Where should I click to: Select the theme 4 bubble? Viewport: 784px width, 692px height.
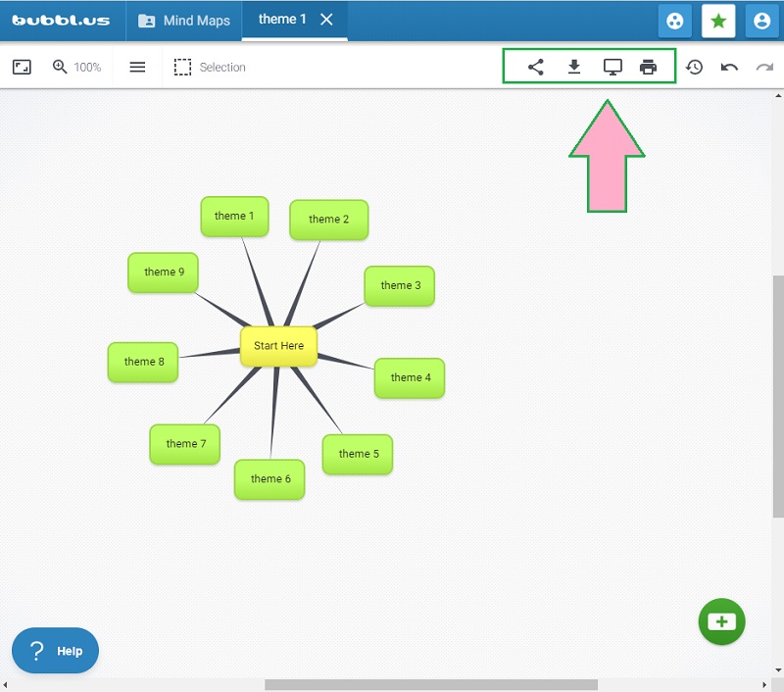pyautogui.click(x=410, y=378)
